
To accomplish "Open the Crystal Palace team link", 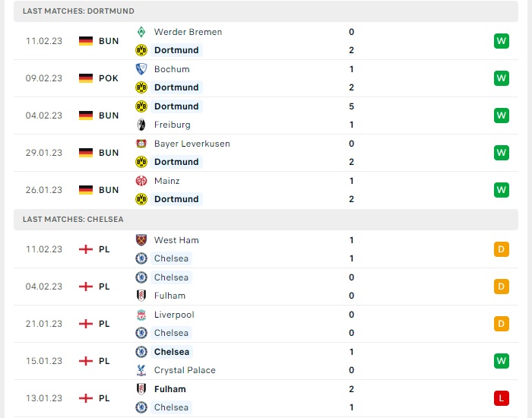I will (185, 370).
